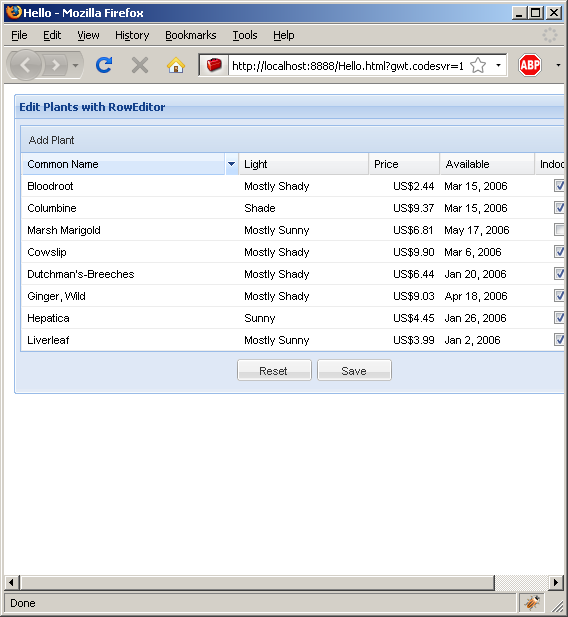Sort by the Light column header
Image resolution: width=568 pixels, height=617 pixels.
pyautogui.click(x=303, y=164)
